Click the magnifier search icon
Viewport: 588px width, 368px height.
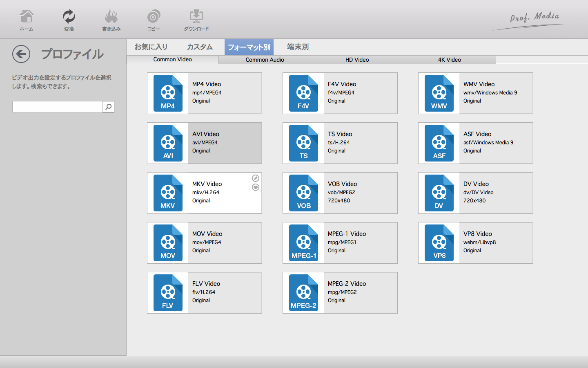point(108,107)
